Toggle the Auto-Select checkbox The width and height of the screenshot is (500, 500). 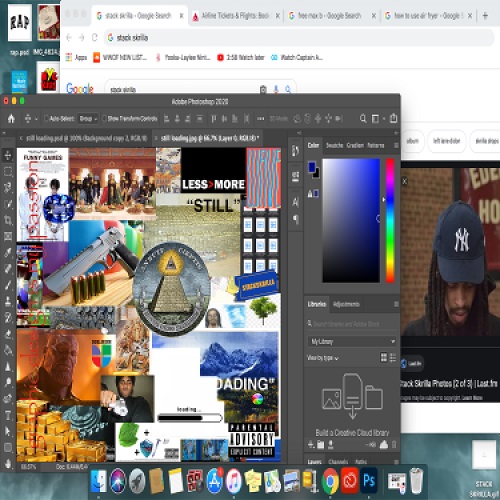46,118
